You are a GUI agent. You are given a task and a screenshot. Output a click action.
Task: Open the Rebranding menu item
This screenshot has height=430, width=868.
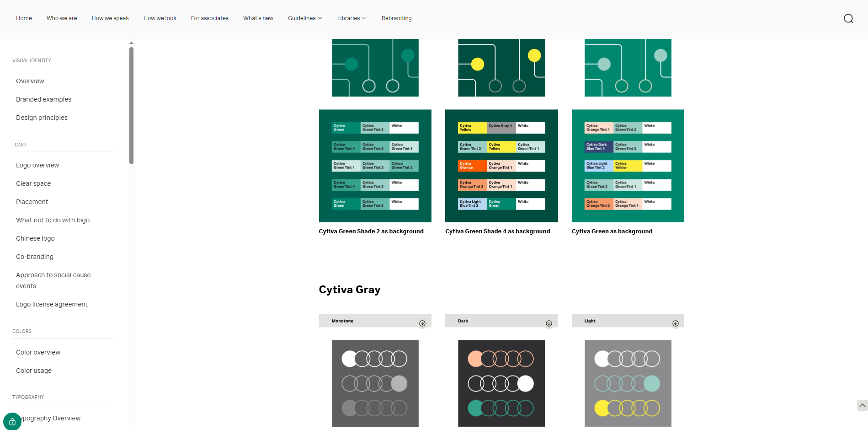pos(396,18)
